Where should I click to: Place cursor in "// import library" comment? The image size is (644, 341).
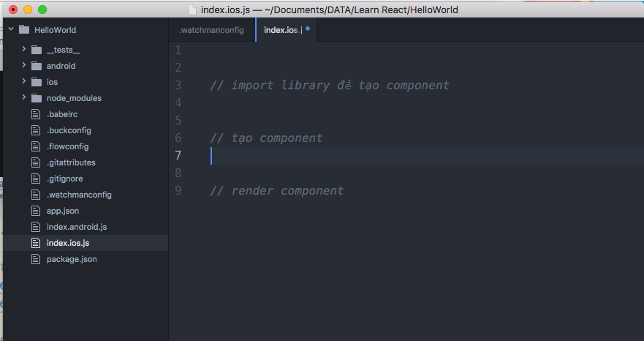(x=330, y=85)
